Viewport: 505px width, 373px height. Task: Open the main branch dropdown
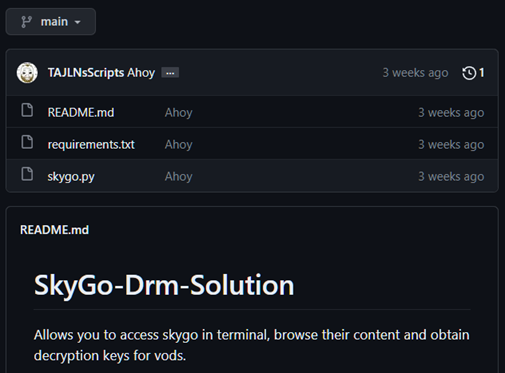pos(51,22)
